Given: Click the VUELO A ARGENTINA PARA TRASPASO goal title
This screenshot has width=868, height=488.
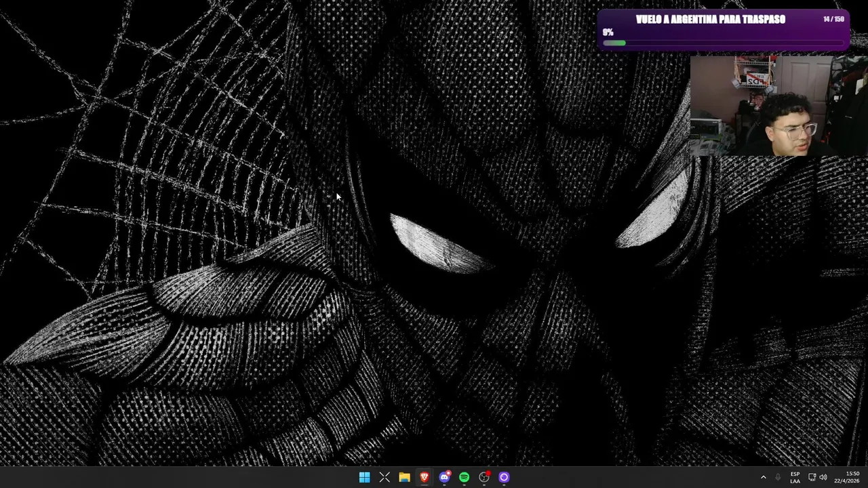Looking at the screenshot, I should click(711, 20).
